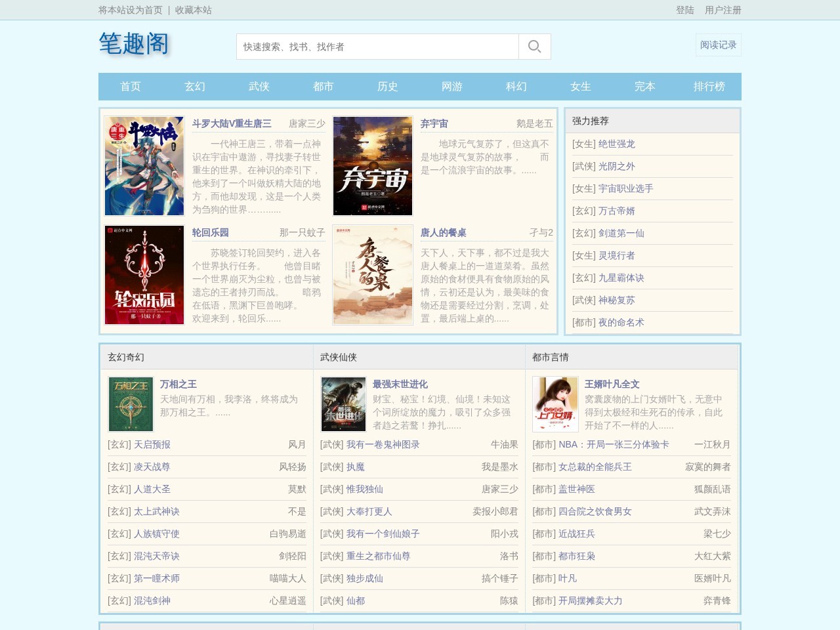Open the novel 大奉打更人
This screenshot has height=630, width=840.
pyautogui.click(x=369, y=511)
